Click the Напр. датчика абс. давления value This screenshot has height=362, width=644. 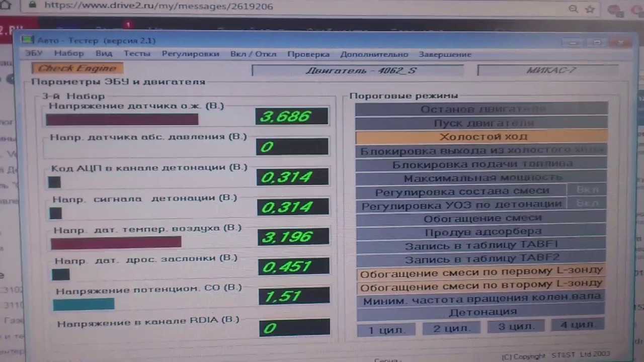pyautogui.click(x=292, y=146)
